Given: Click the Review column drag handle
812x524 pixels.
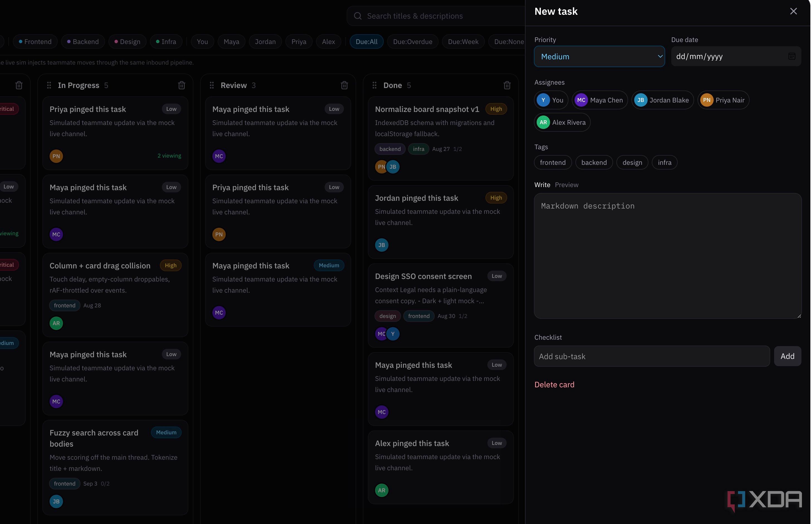Looking at the screenshot, I should [212, 85].
